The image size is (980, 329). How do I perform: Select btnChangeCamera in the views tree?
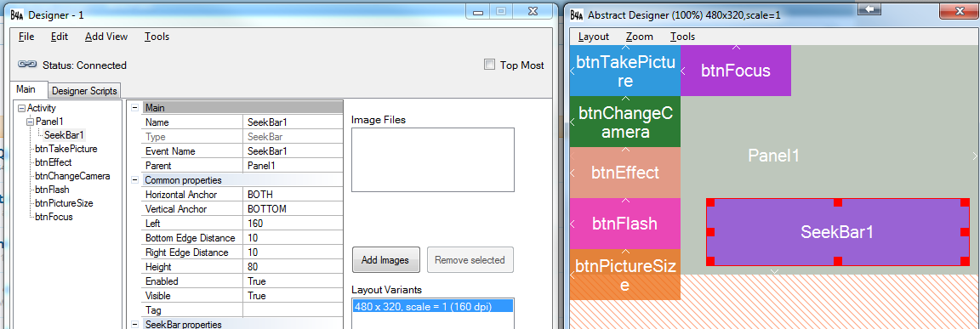[72, 176]
